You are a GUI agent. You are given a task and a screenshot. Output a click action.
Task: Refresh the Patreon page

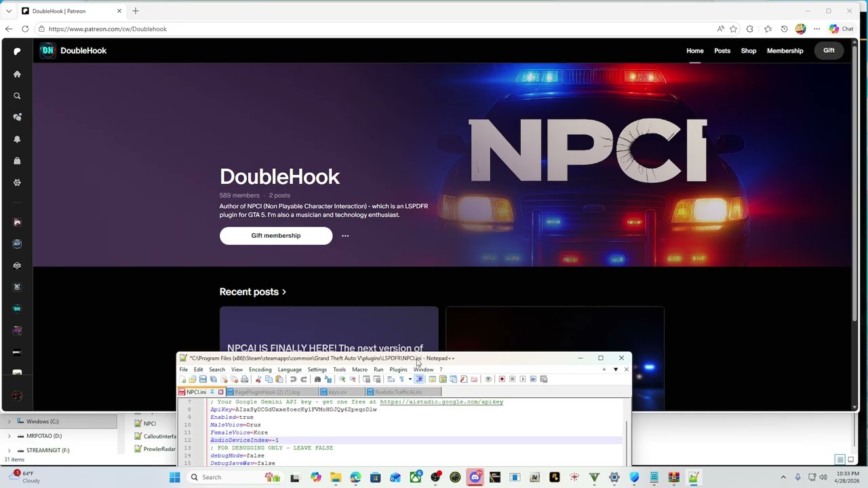coord(25,29)
